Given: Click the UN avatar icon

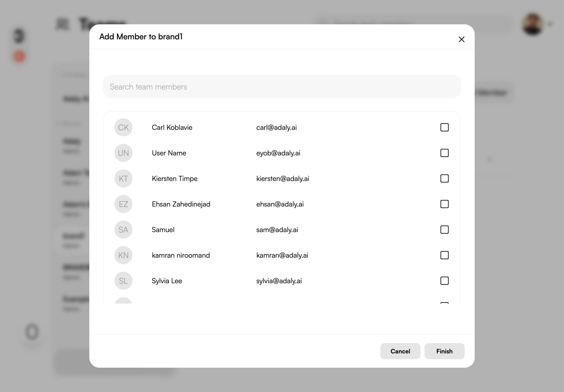Looking at the screenshot, I should pyautogui.click(x=123, y=153).
